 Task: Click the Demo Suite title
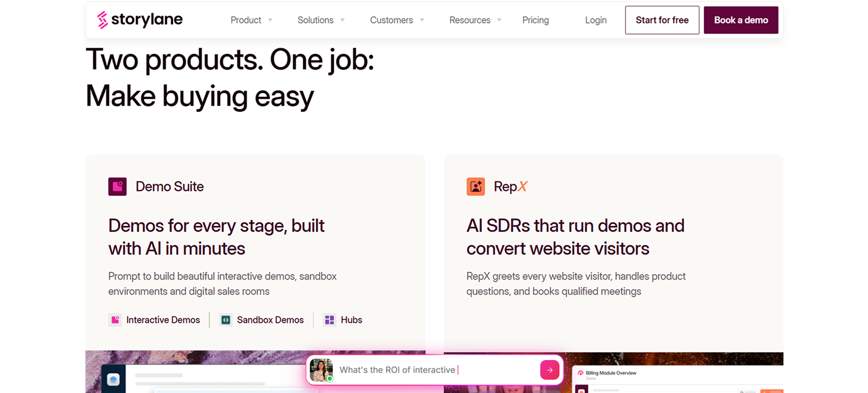(x=170, y=186)
